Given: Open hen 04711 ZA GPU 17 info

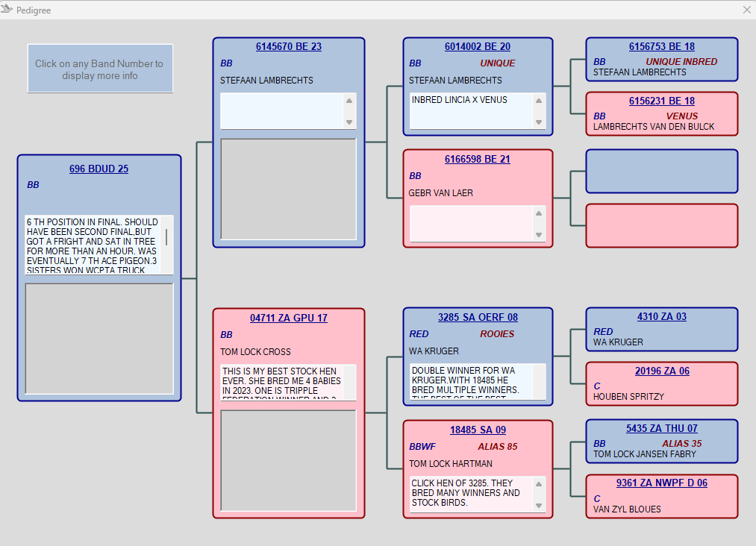Looking at the screenshot, I should pos(288,318).
